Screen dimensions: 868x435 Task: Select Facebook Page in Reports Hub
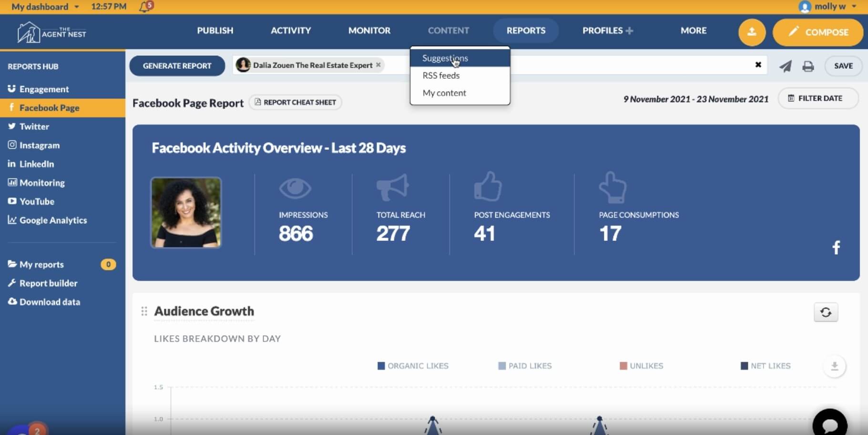pyautogui.click(x=62, y=108)
